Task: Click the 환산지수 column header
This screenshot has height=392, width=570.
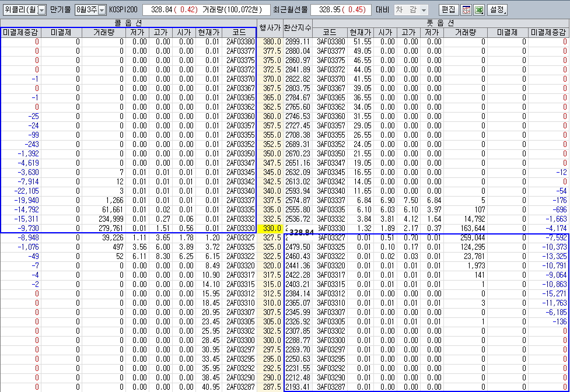Action: pyautogui.click(x=298, y=27)
